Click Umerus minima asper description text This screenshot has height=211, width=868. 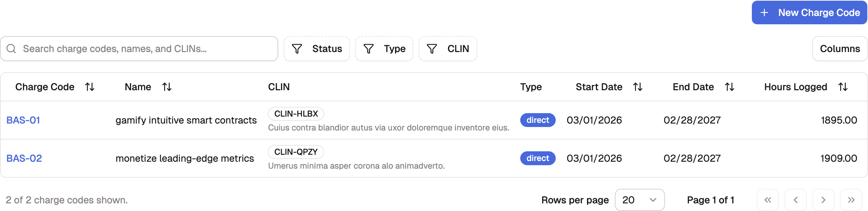coord(356,166)
